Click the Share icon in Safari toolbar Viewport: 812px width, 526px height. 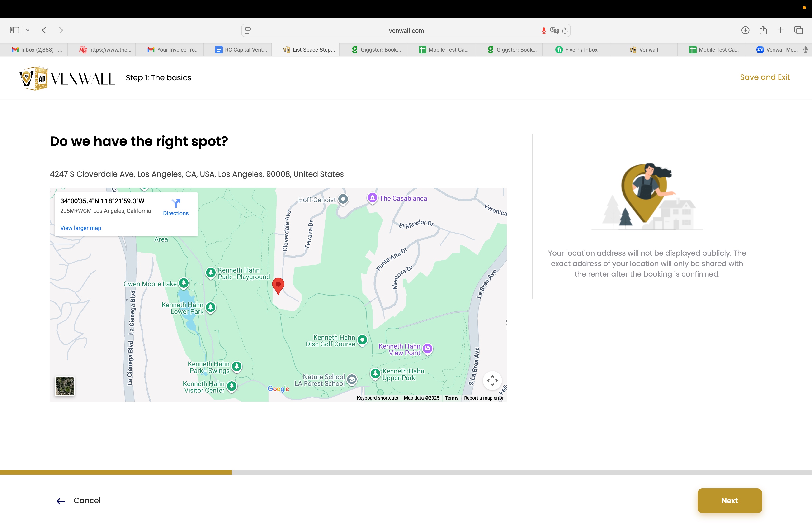763,30
